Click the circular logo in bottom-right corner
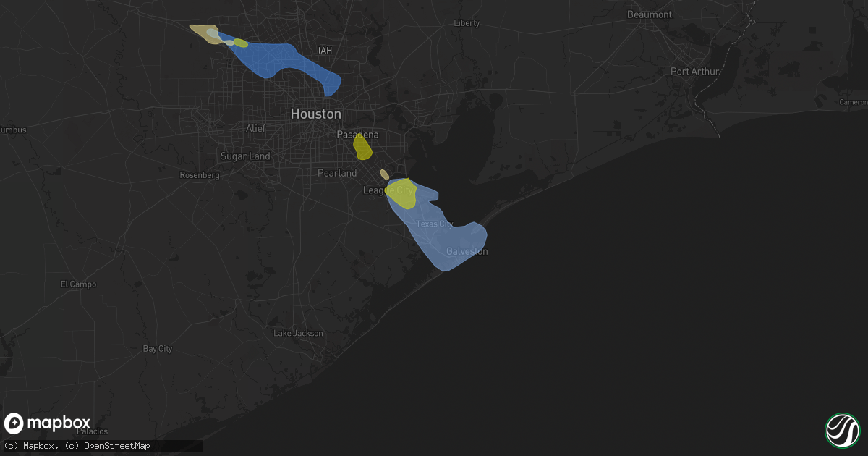Screen dimensions: 868x456 tap(842, 430)
